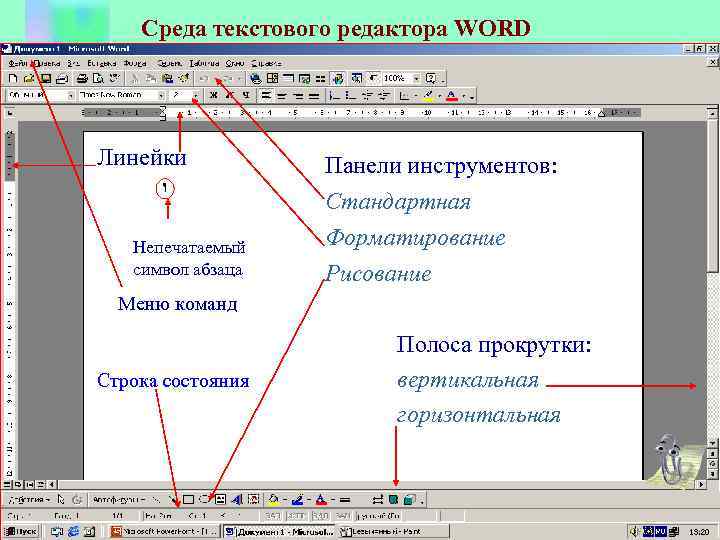Image resolution: width=720 pixels, height=540 pixels.
Task: Toggle bulleted list formatting
Action: pyautogui.click(x=351, y=96)
